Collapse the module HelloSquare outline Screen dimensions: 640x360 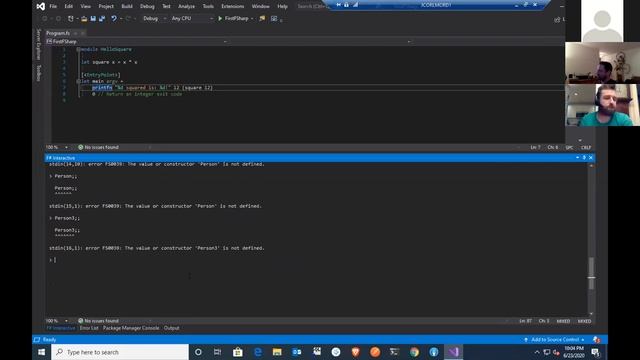(x=78, y=49)
